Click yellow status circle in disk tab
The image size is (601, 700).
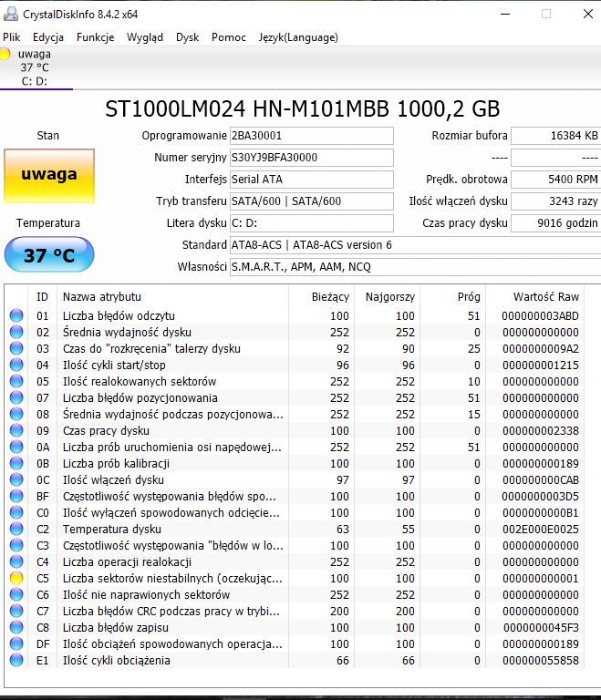pyautogui.click(x=5, y=54)
